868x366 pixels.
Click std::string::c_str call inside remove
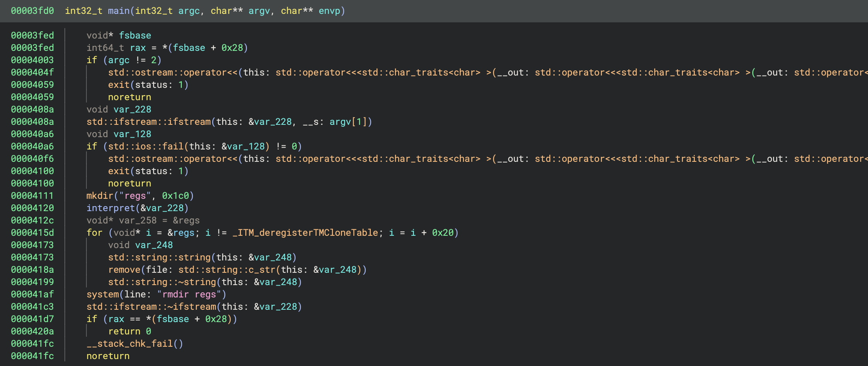click(x=227, y=270)
